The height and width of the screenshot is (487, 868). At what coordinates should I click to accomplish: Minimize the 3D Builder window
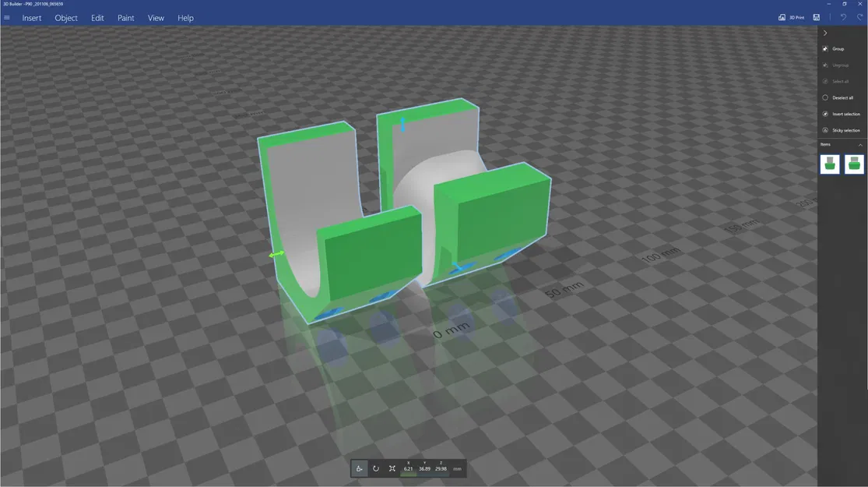(x=829, y=4)
